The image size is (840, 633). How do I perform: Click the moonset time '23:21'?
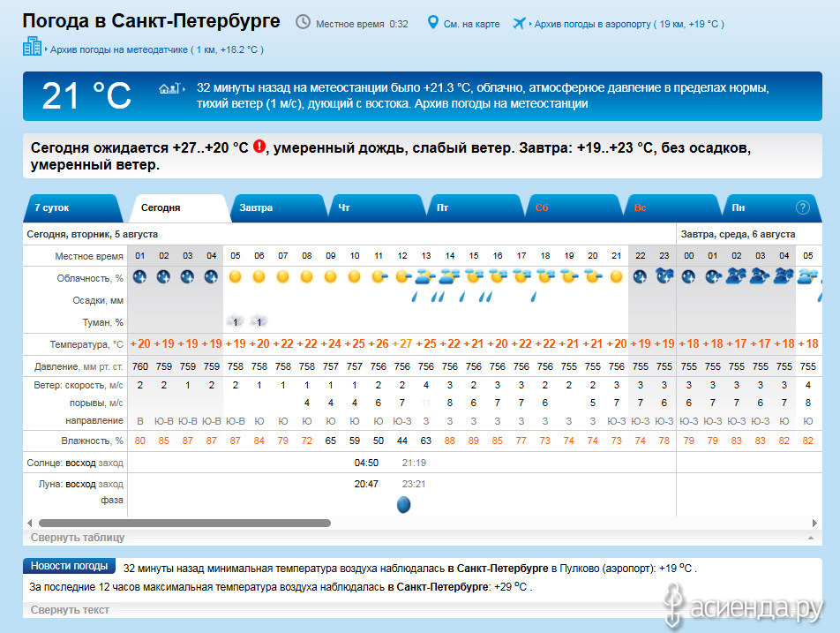click(x=414, y=484)
